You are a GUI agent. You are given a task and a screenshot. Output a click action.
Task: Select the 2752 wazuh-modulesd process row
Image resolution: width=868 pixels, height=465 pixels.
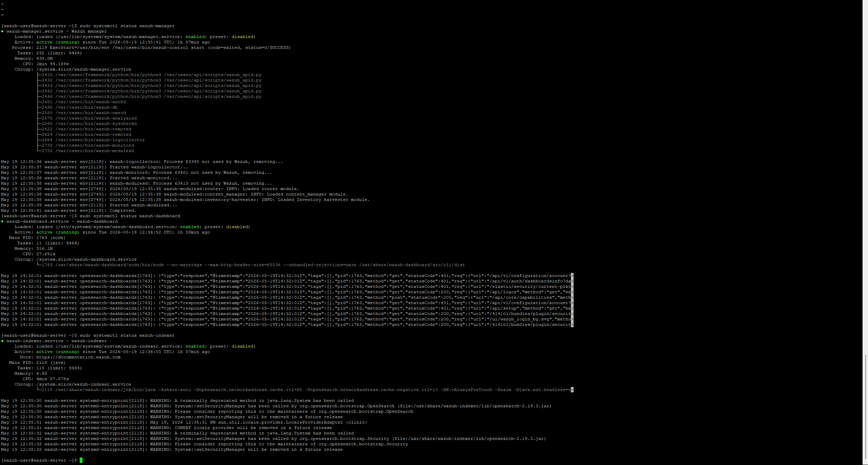click(x=85, y=151)
